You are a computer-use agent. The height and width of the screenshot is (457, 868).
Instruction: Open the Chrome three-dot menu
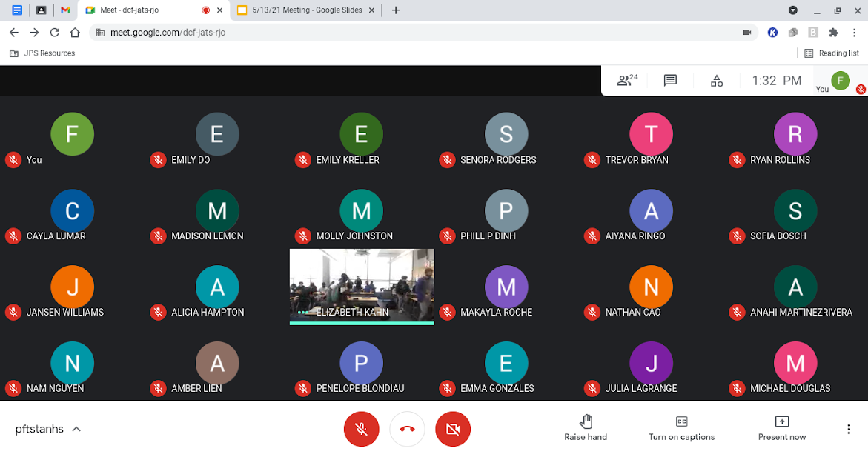[x=854, y=32]
